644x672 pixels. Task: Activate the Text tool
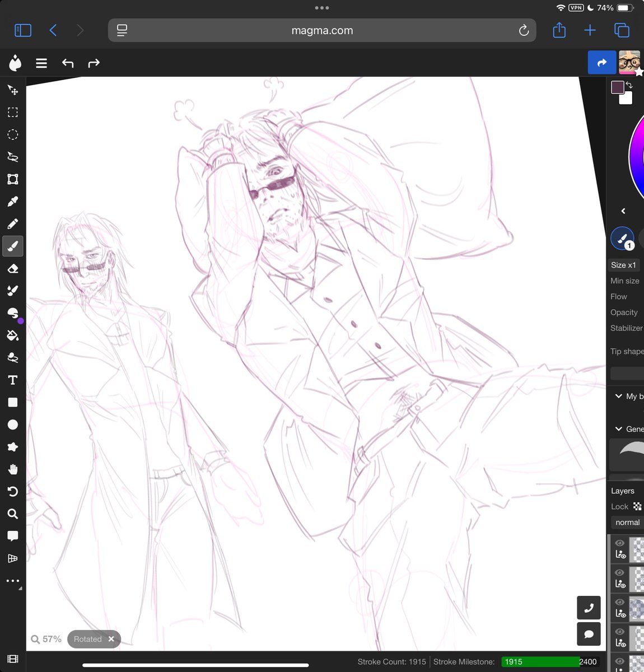point(12,380)
